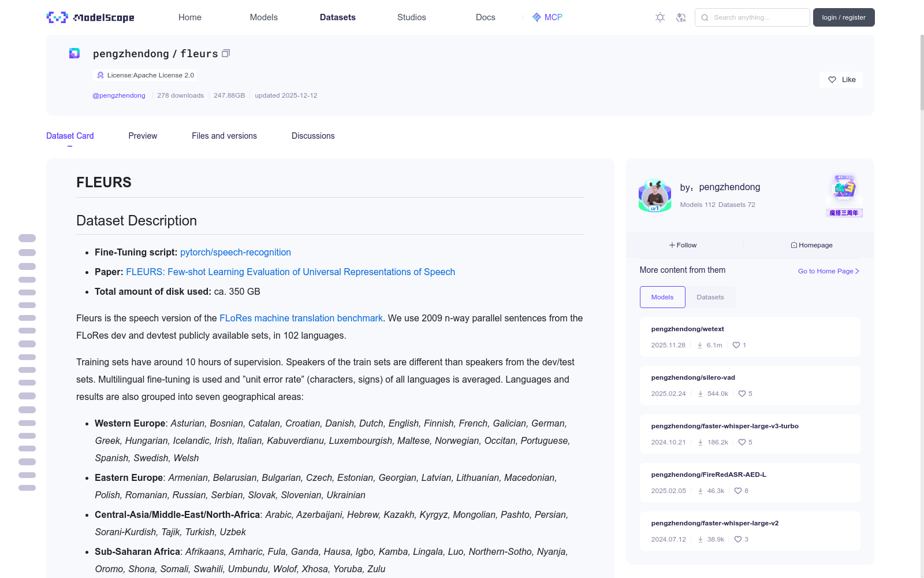The image size is (924, 578).
Task: Click the download icon on the faster-whisper-large-v2 card
Action: [701, 539]
